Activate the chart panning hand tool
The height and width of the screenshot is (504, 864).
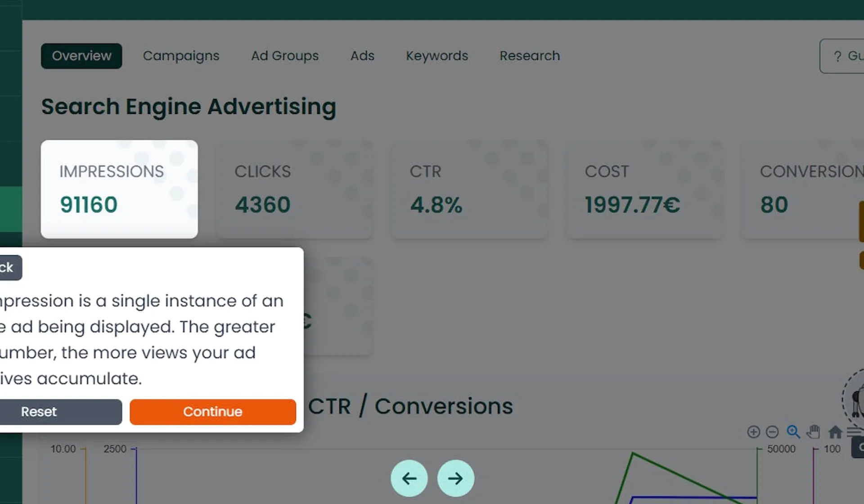(813, 432)
